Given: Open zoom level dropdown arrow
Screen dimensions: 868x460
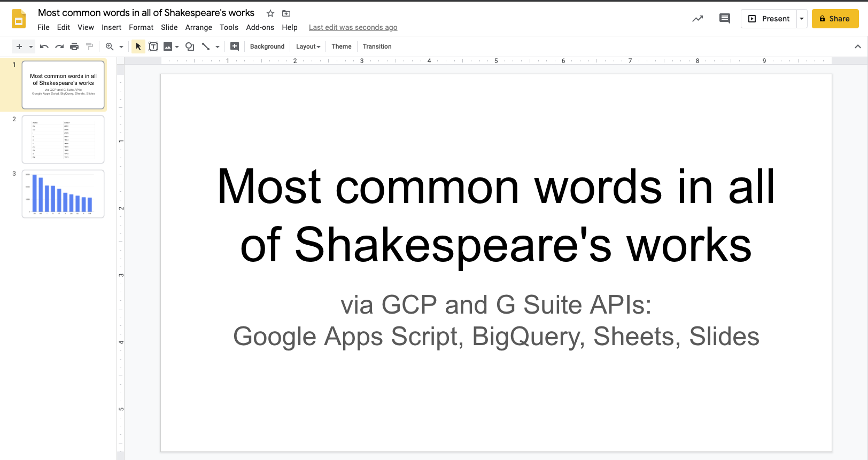Looking at the screenshot, I should tap(121, 47).
